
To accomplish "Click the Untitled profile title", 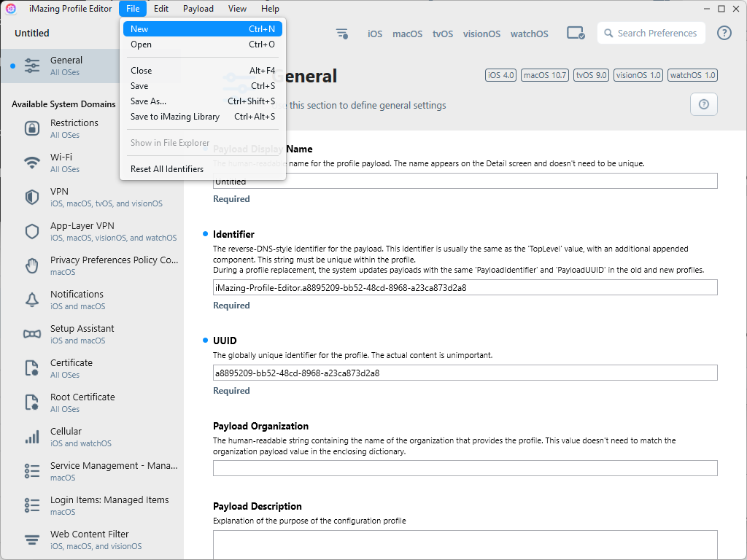I will click(x=32, y=34).
